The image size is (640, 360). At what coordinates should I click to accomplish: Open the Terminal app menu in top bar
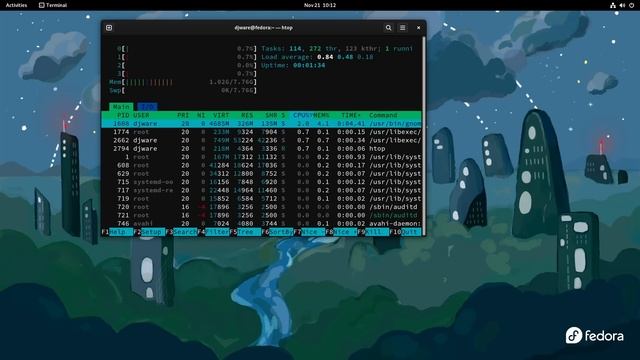(53, 5)
